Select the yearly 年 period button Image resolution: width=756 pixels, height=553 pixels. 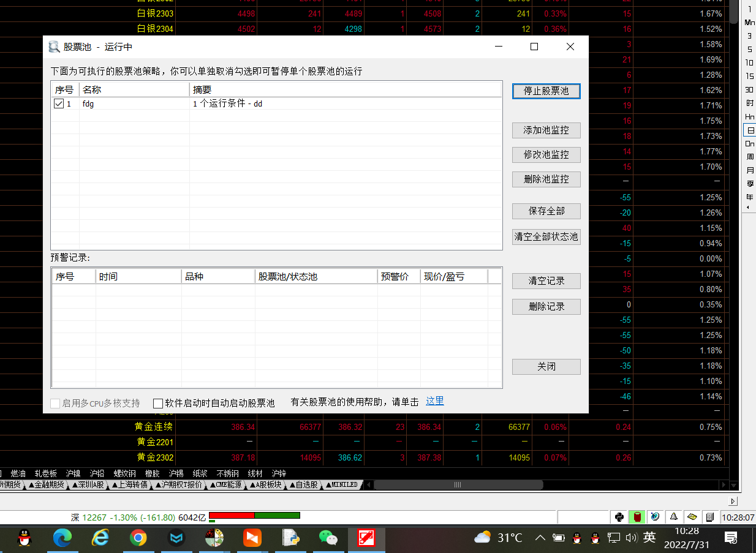coord(750,197)
